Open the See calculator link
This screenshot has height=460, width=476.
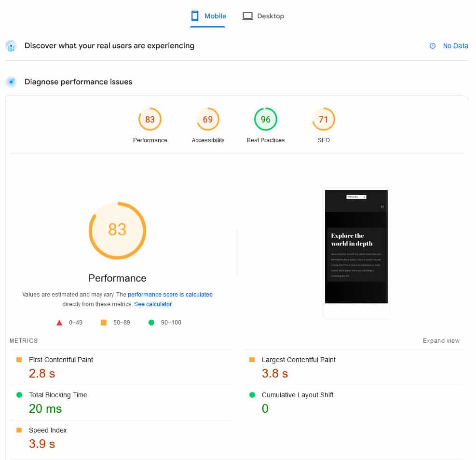coord(152,304)
